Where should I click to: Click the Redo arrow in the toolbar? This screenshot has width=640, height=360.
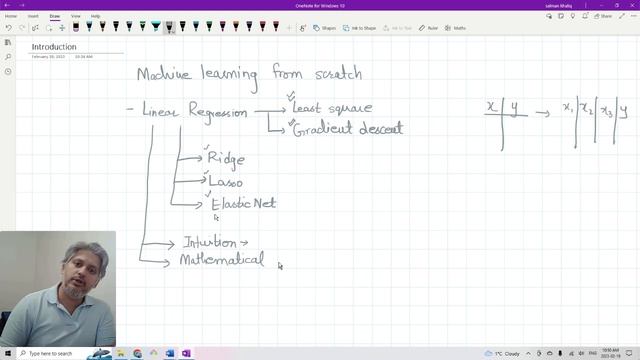(22, 28)
